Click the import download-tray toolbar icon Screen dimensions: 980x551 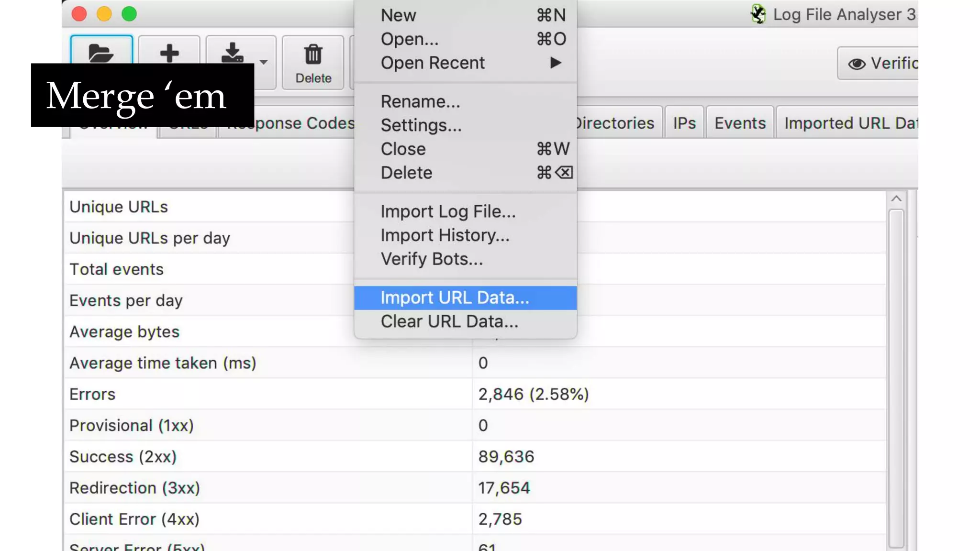coord(233,53)
